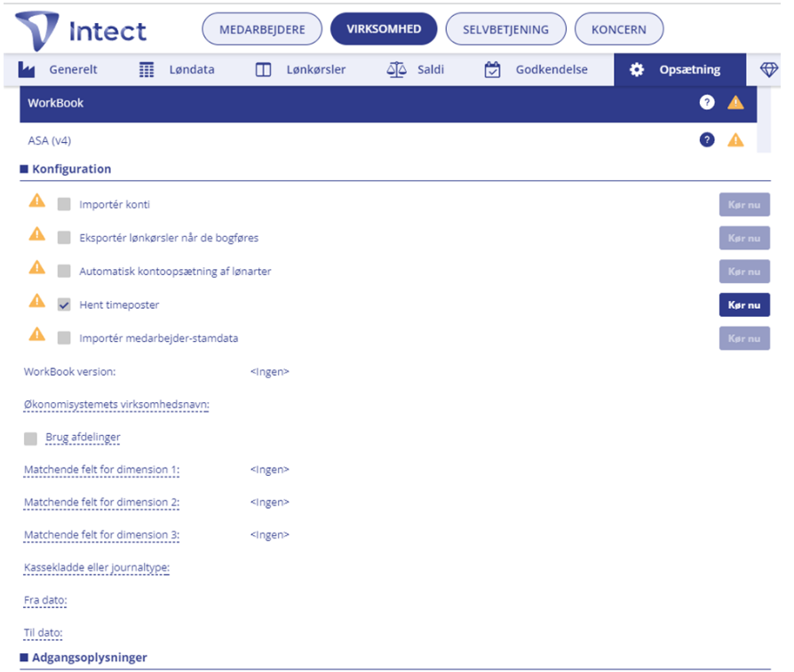
Task: Click the WorkBook header title
Action: [x=56, y=103]
